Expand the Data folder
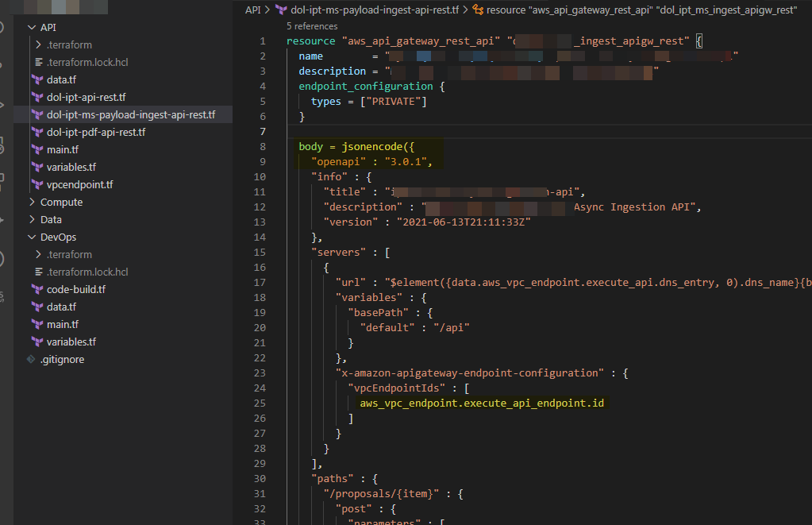 coord(32,219)
